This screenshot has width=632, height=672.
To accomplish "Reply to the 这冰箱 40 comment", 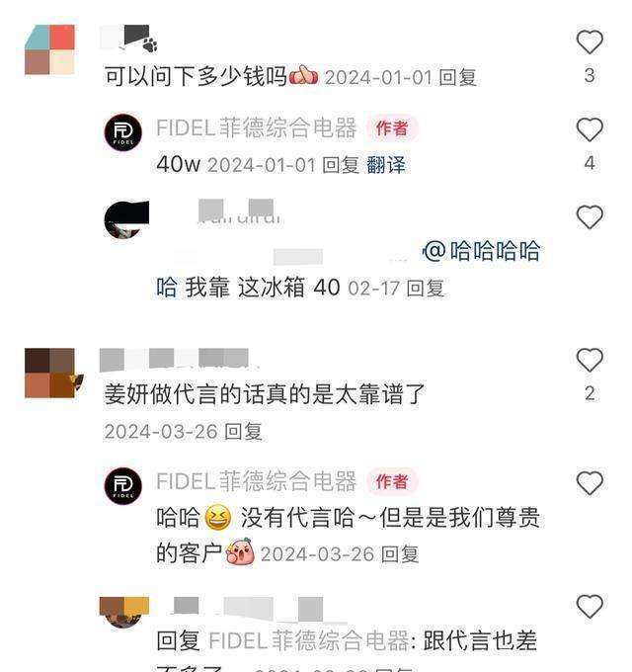I will pyautogui.click(x=425, y=288).
